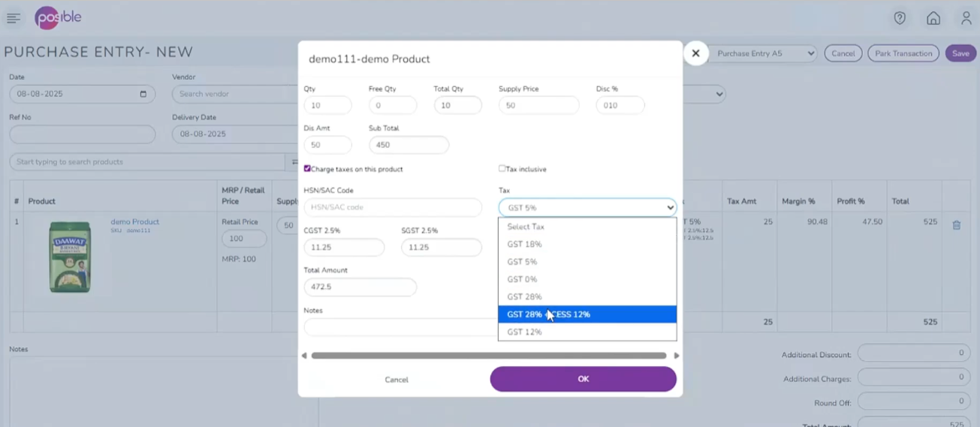The width and height of the screenshot is (980, 427).
Task: Select the plain GST 28% option
Action: click(x=587, y=297)
